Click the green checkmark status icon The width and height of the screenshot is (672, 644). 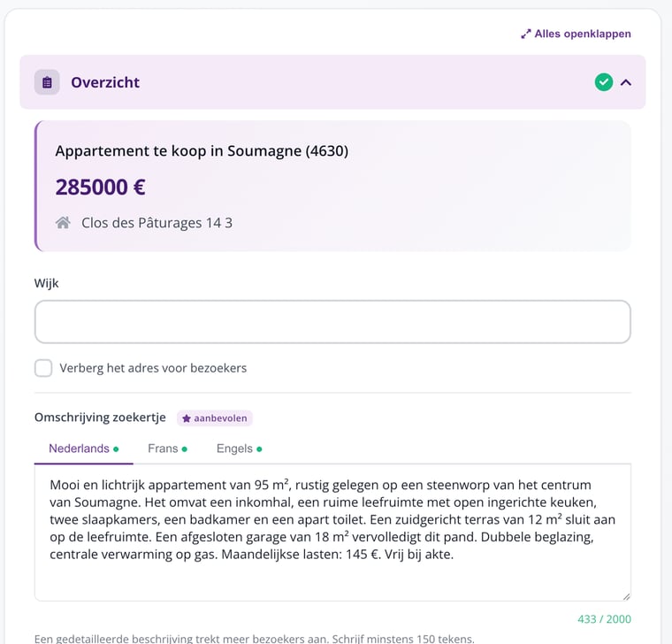[603, 82]
